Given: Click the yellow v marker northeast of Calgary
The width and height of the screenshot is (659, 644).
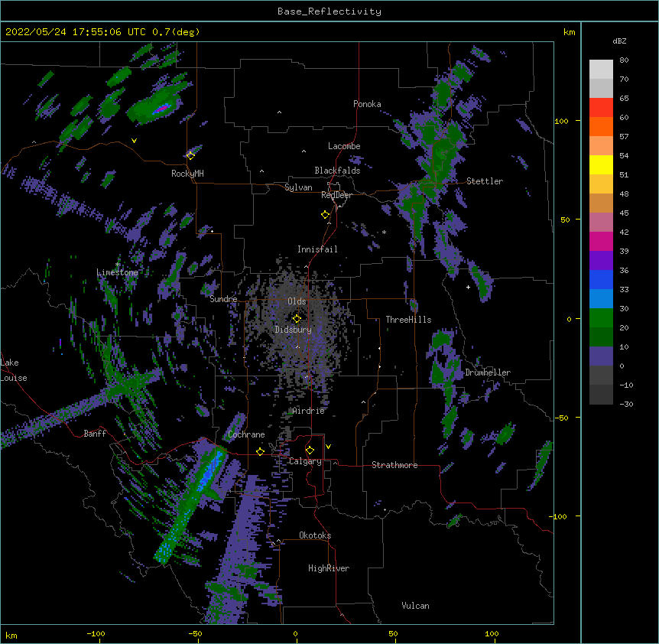Looking at the screenshot, I should click(328, 447).
